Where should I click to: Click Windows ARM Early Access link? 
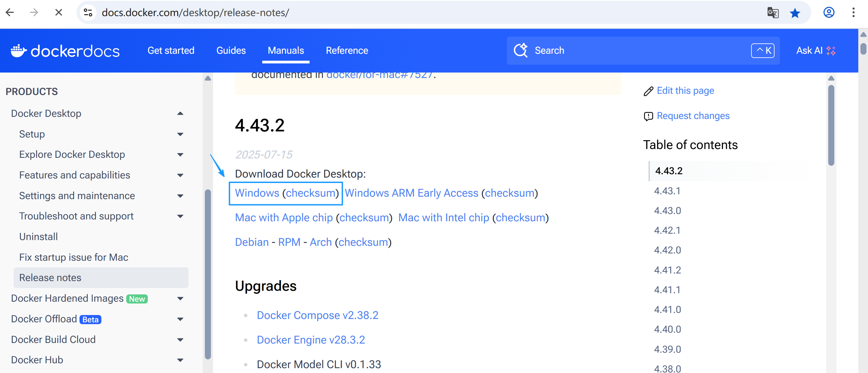point(412,193)
